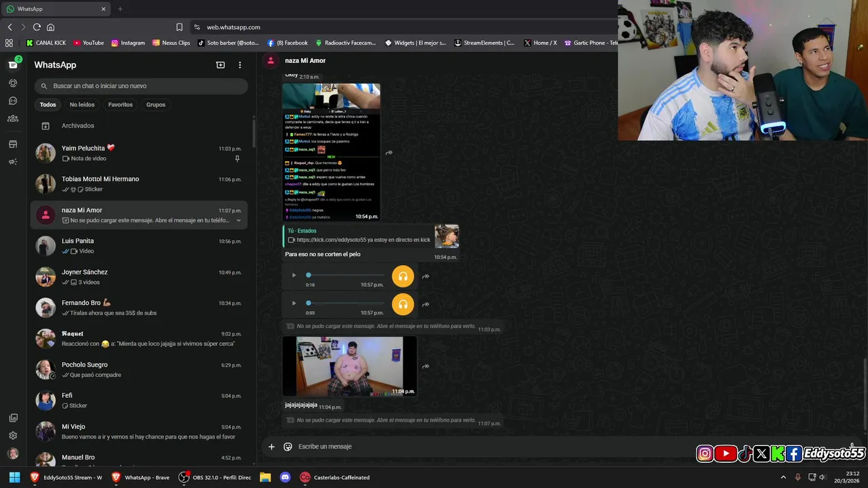Click the search chat input field
Image resolution: width=868 pixels, height=488 pixels.
(x=141, y=86)
